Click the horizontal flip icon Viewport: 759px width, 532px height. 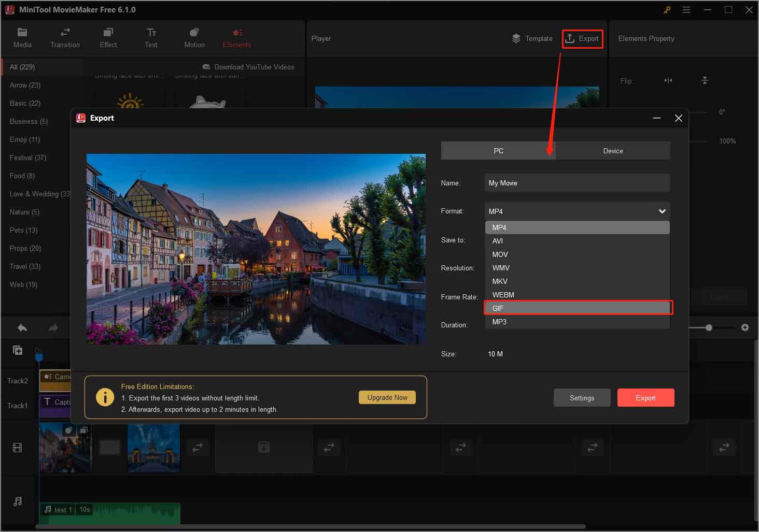pos(668,80)
